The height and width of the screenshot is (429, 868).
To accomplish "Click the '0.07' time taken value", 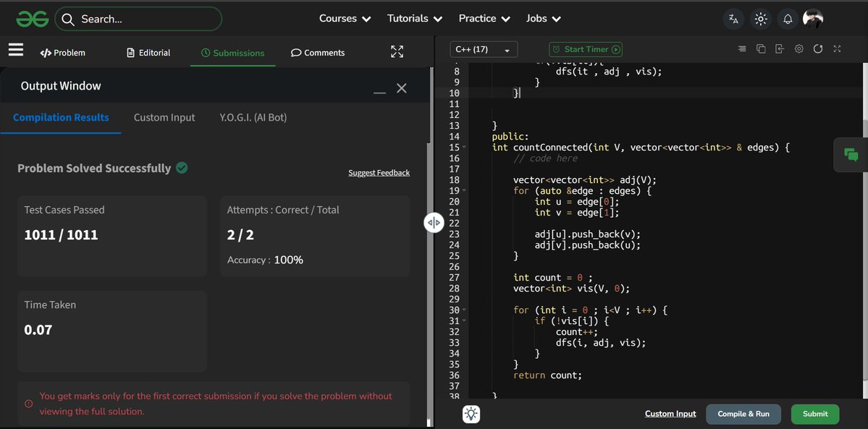I will click(x=38, y=330).
